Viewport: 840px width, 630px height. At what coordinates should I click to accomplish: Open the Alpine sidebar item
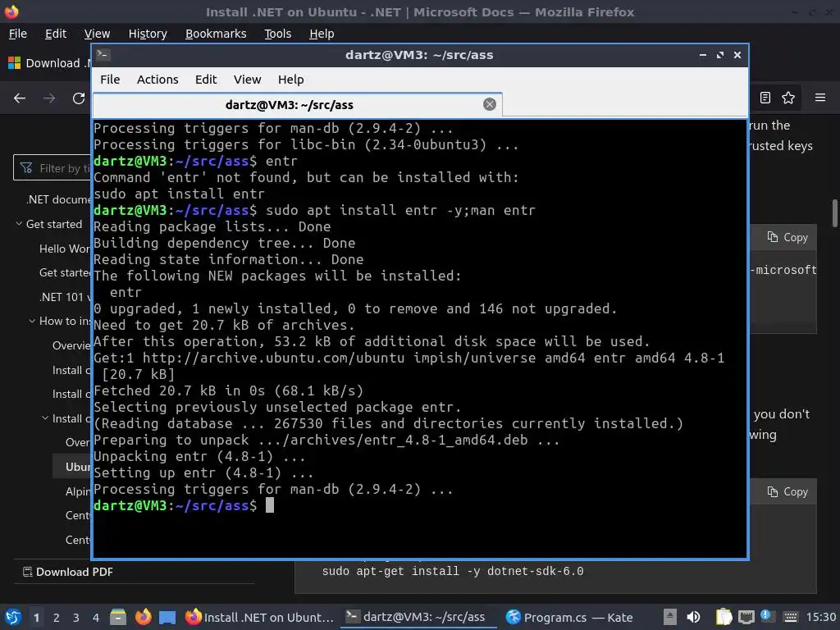(x=78, y=491)
